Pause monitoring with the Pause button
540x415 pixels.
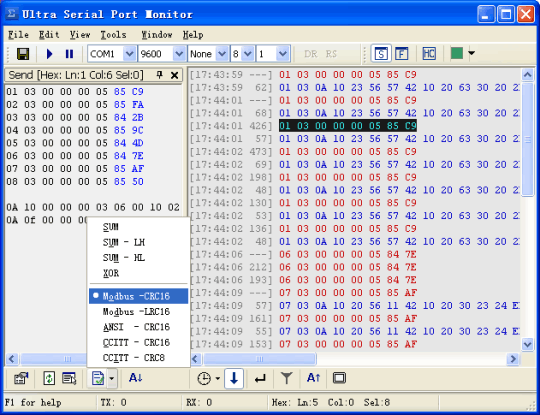[69, 54]
